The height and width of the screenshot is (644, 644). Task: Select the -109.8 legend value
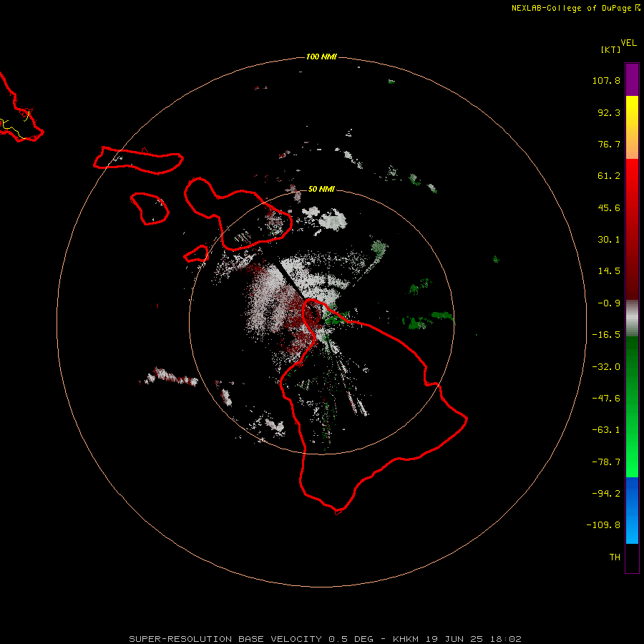click(603, 525)
